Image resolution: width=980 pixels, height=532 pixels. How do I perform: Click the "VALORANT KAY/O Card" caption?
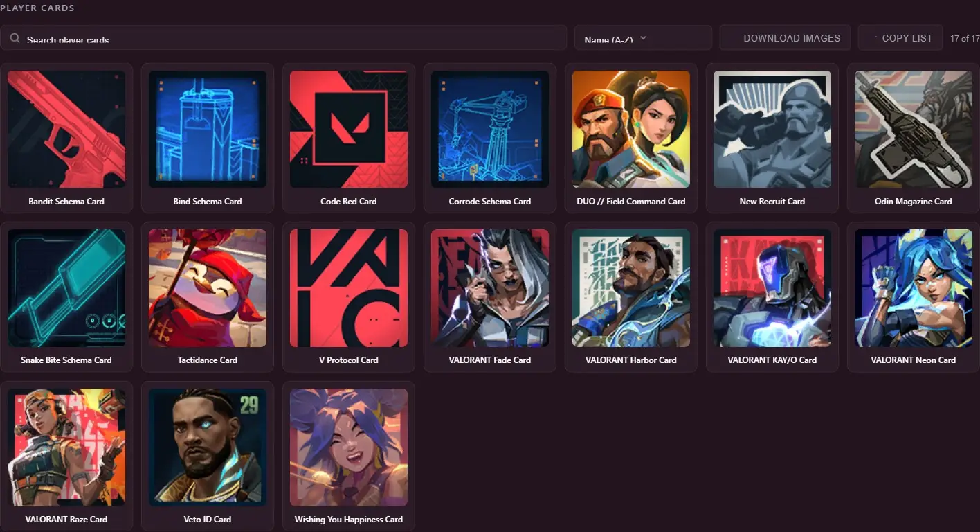(x=772, y=360)
